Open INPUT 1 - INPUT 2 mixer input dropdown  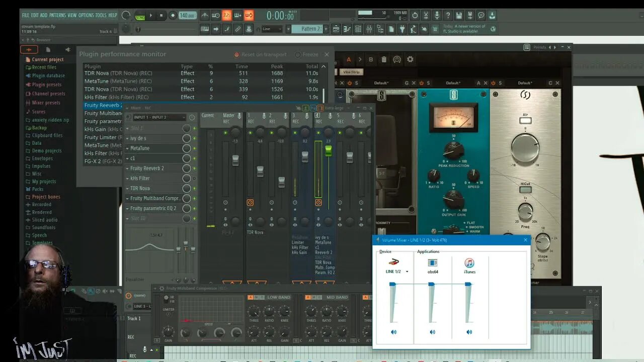(159, 118)
